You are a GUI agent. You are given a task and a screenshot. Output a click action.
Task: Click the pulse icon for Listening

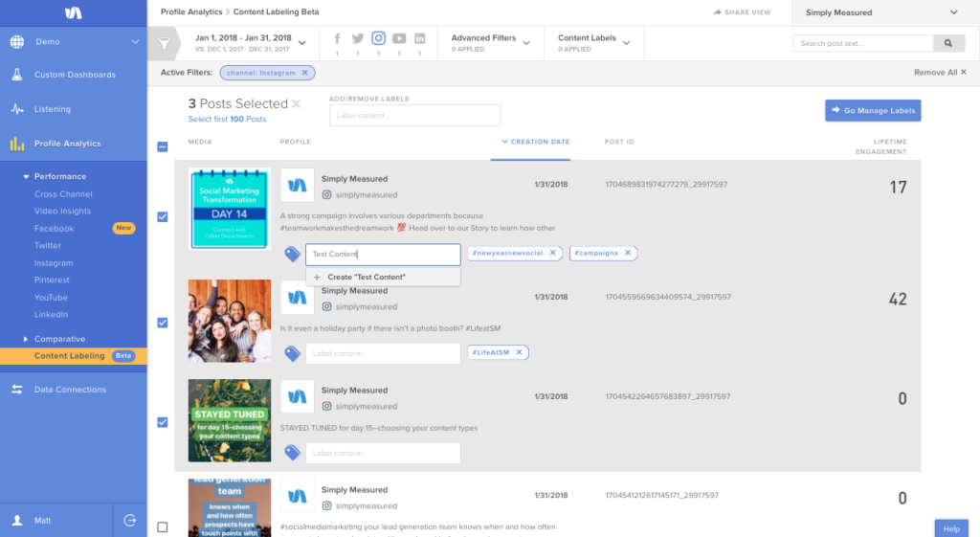(17, 109)
